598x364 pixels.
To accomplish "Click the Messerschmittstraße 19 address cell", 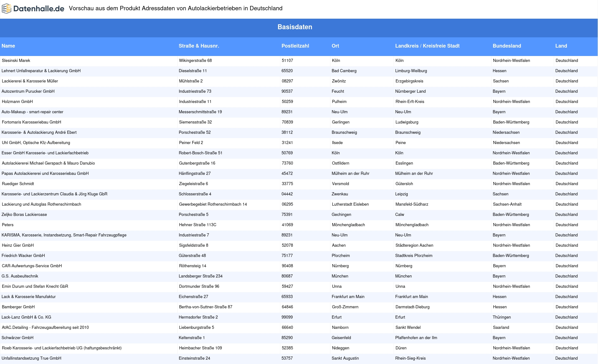I will (x=200, y=112).
